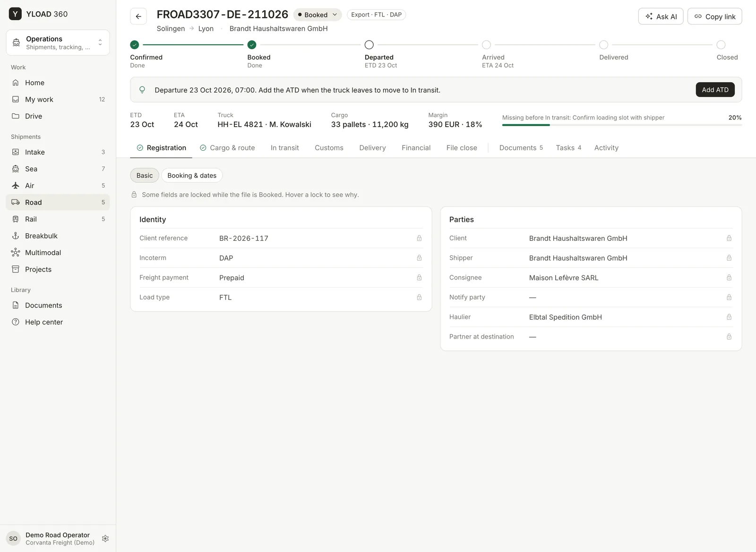Select the Road item in sidebar
Screen dimensions: 756x552
[58, 202]
